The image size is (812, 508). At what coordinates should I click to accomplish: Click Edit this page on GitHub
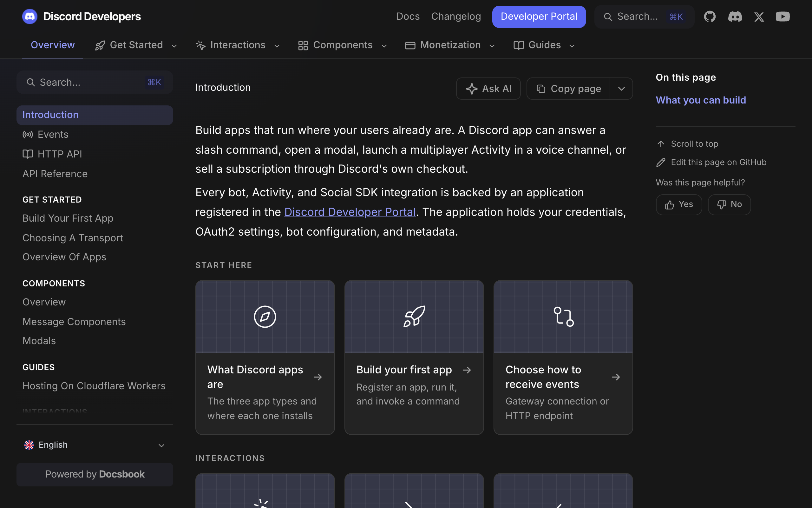pos(719,163)
